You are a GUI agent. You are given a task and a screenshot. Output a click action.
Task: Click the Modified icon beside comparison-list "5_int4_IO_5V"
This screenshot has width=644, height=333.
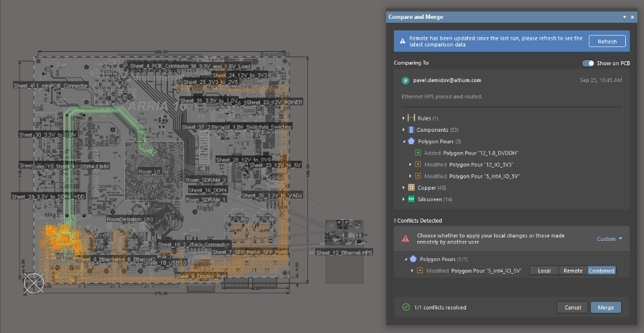click(x=418, y=176)
